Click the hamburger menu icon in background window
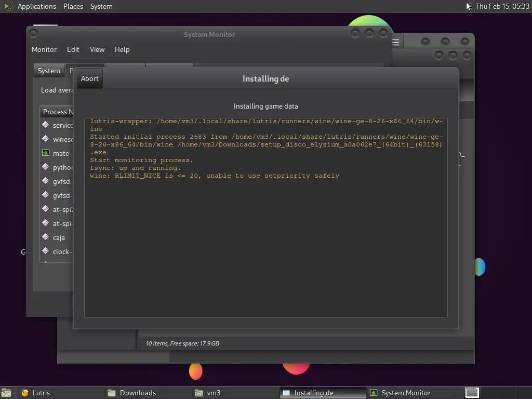Viewport: 532px width, 399px height. 395,43
